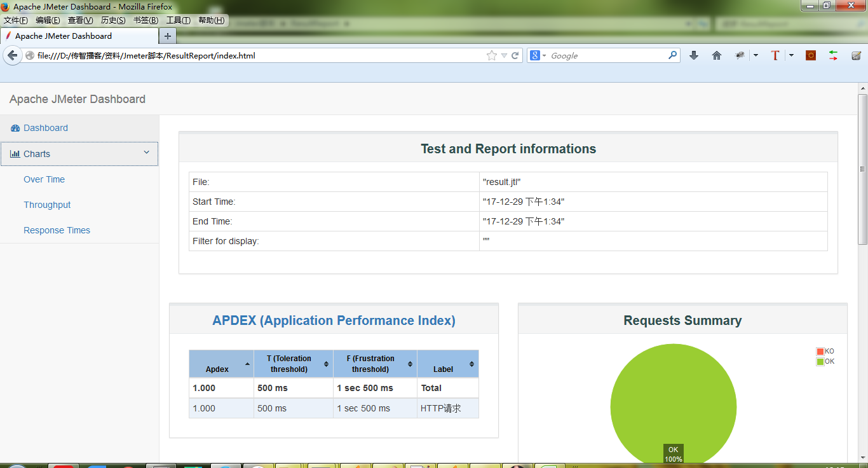The image size is (868, 468).
Task: Open the 查看(V) menu
Action: click(x=81, y=20)
